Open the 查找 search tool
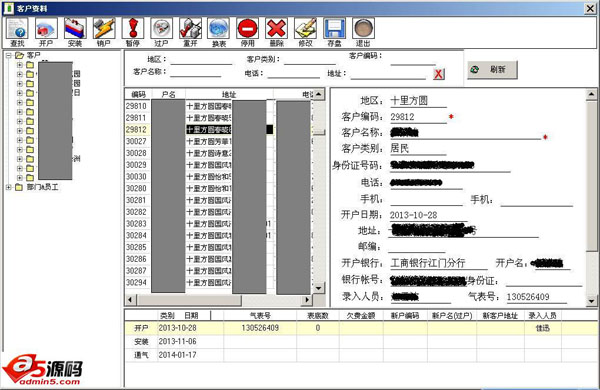The image size is (600, 390). (17, 32)
